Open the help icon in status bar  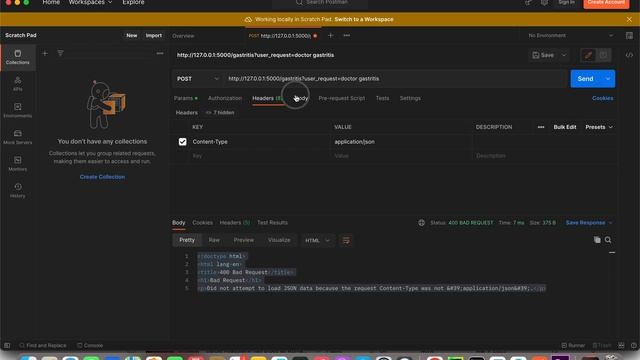(x=633, y=345)
